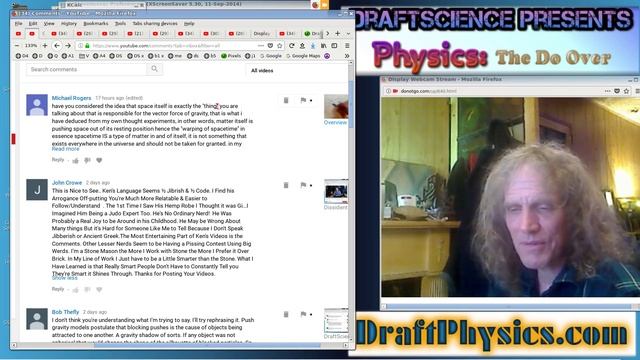Show more bookmarks with the double chevron
This screenshot has width=640, height=360.
point(347,56)
